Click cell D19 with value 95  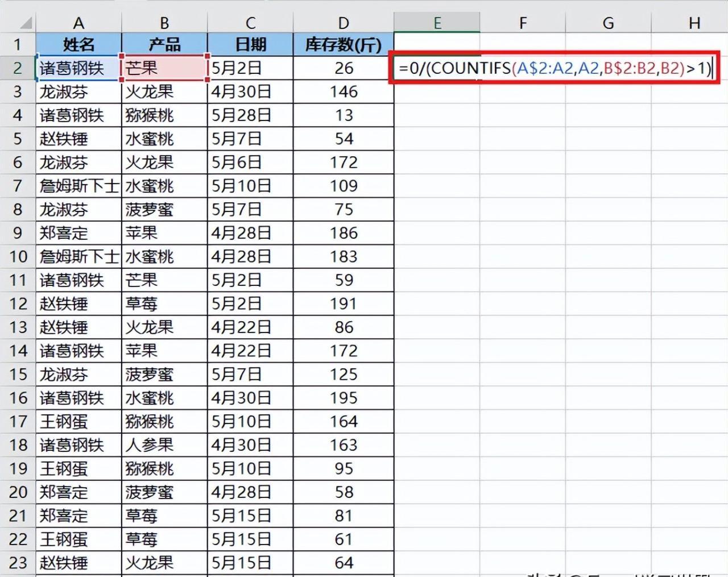[344, 469]
